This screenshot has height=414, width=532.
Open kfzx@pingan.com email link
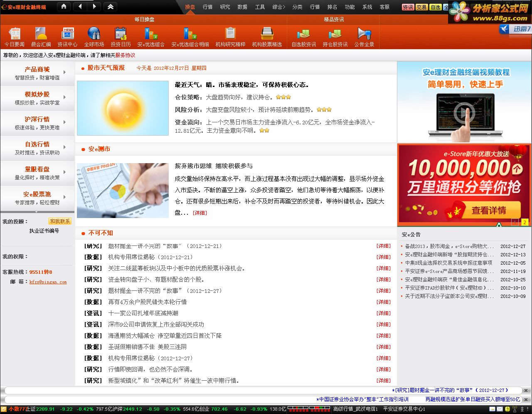point(48,282)
